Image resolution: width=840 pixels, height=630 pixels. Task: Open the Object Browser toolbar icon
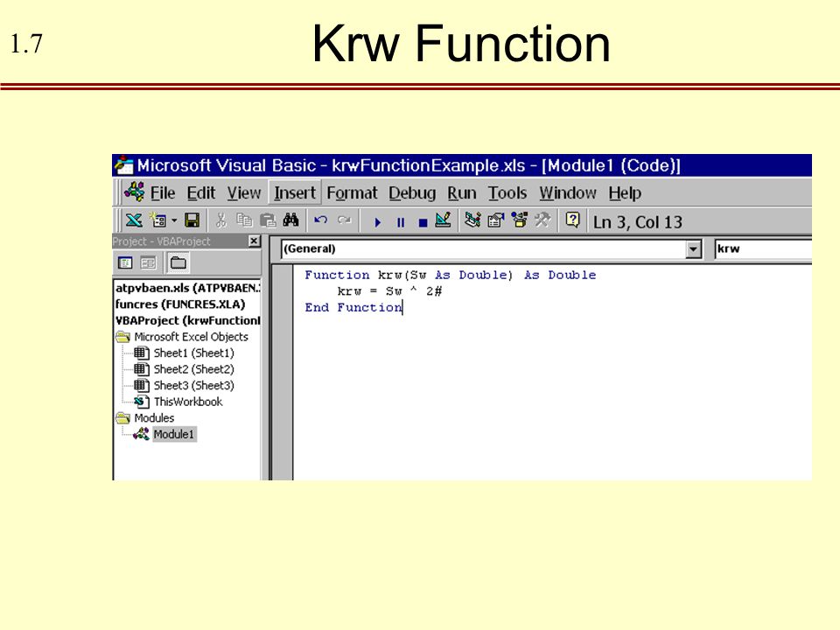pos(519,220)
